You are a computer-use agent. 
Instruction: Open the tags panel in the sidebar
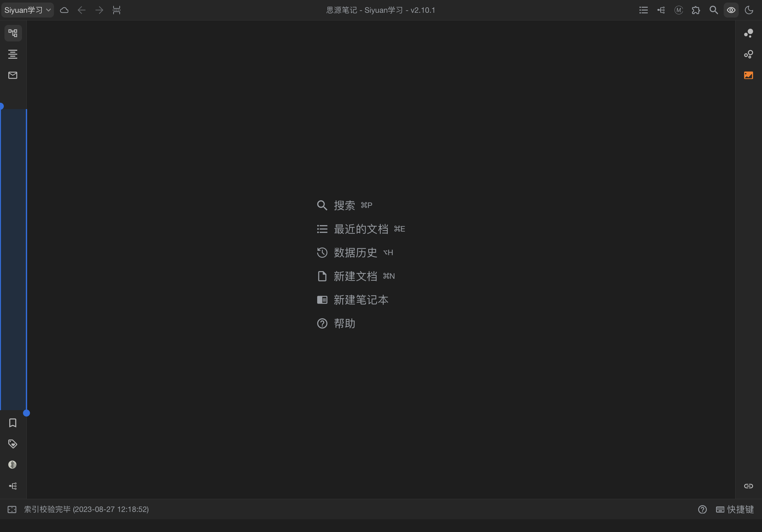click(13, 443)
